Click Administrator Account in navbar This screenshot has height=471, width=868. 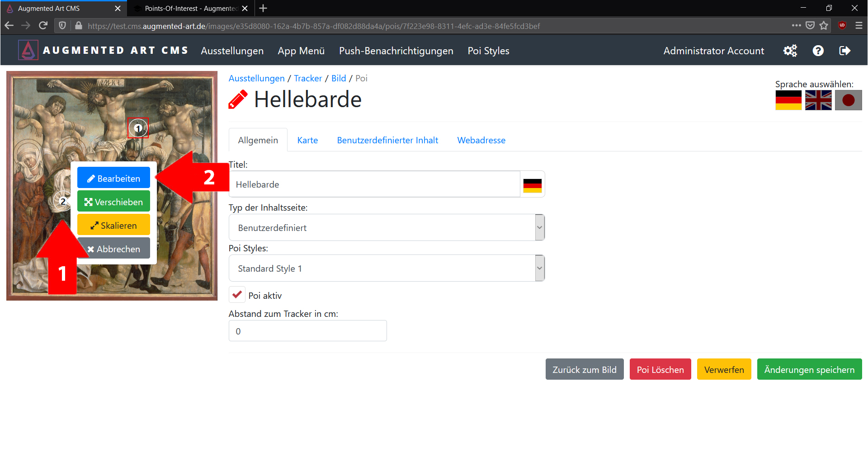[713, 51]
